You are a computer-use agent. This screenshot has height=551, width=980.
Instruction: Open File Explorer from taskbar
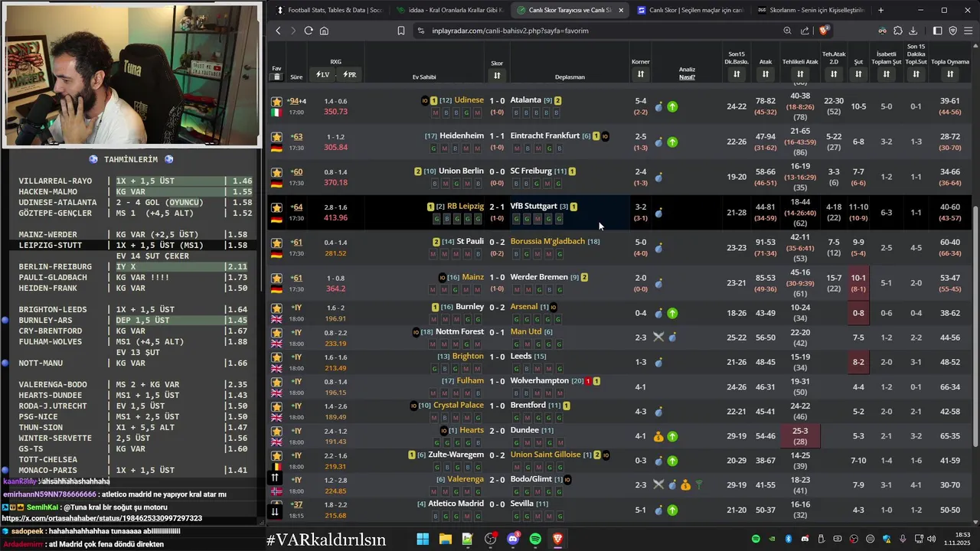(445, 540)
